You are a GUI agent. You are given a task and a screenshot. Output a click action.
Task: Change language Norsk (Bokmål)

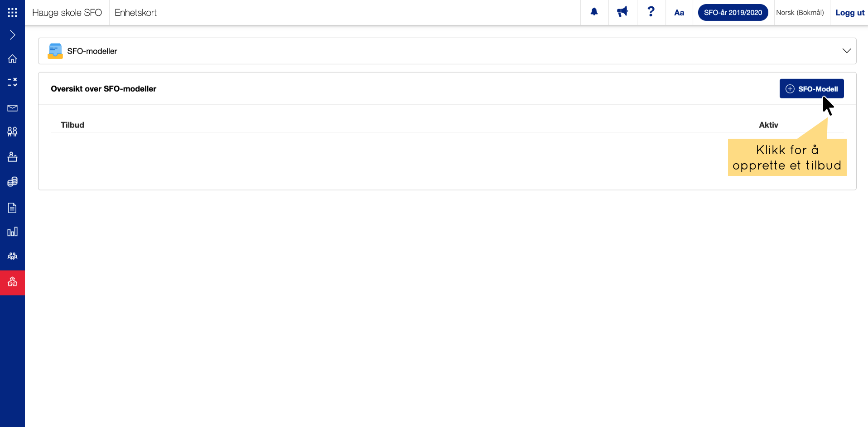pos(800,13)
